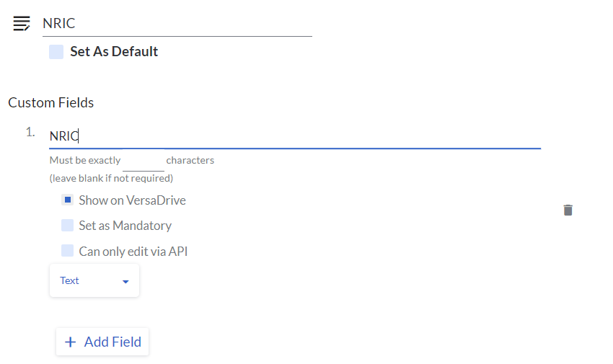This screenshot has width=613, height=364.
Task: Click the Can only edit via API label
Action: click(x=133, y=252)
